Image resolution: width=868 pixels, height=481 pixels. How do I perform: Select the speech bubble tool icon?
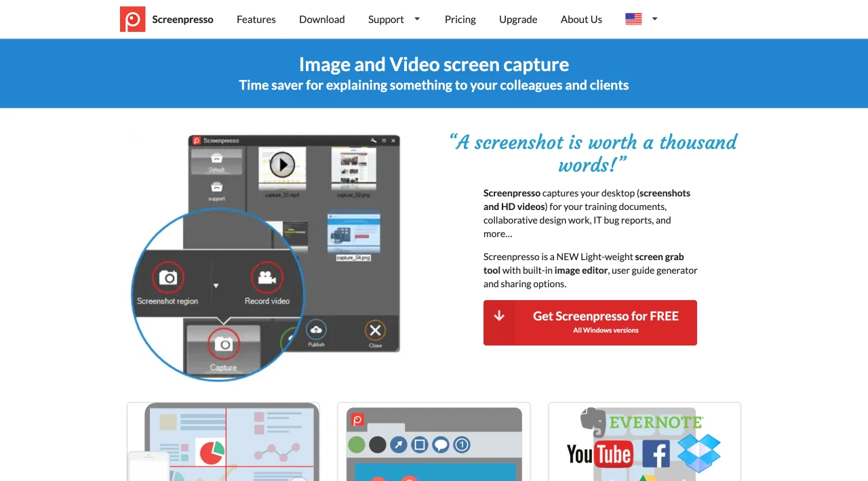tap(441, 444)
